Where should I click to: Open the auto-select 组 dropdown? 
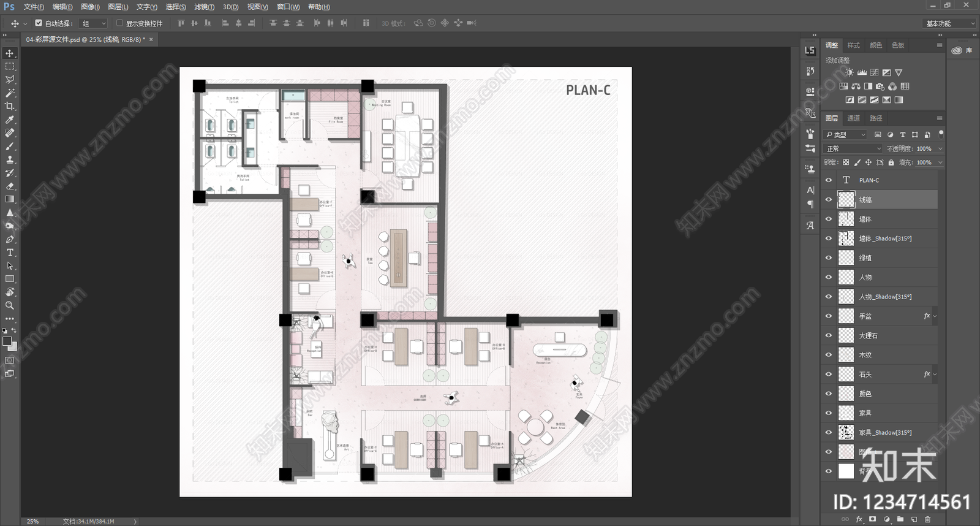point(94,23)
